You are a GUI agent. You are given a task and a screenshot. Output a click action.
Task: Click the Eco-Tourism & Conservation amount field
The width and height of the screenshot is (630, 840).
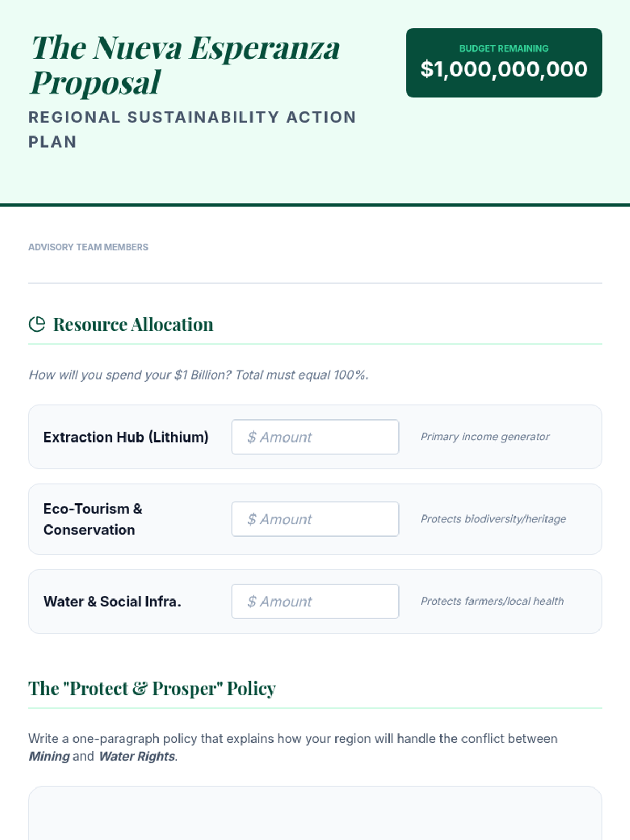pos(315,519)
